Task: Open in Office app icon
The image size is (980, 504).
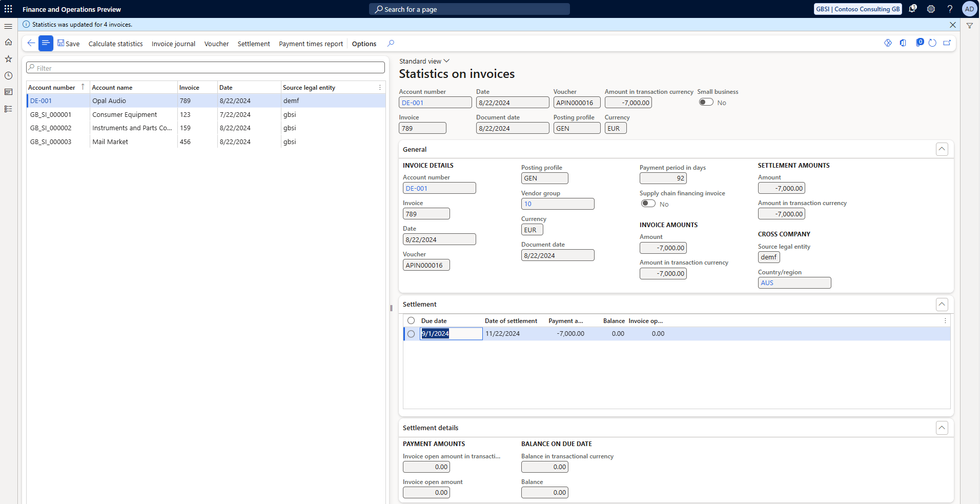Action: pos(903,43)
